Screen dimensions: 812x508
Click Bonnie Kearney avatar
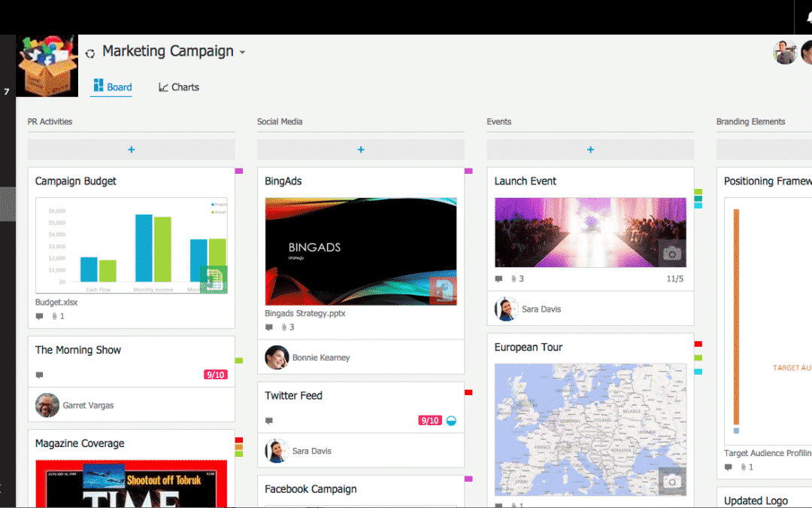point(277,357)
